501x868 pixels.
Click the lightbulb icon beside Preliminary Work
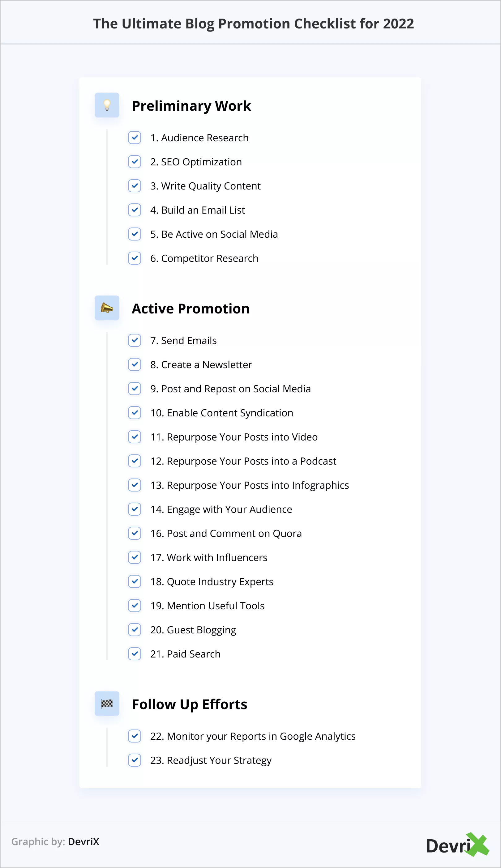pos(107,105)
